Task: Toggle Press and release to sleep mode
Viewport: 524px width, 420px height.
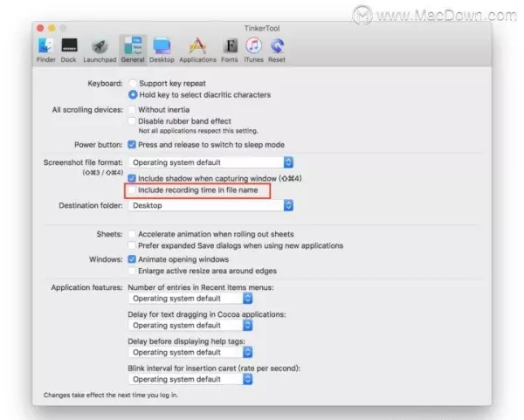Action: tap(132, 145)
